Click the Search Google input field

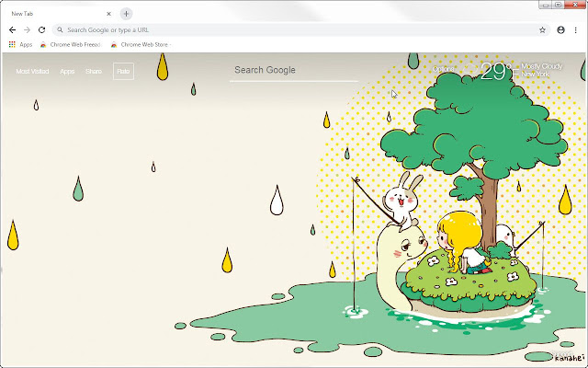tap(294, 70)
